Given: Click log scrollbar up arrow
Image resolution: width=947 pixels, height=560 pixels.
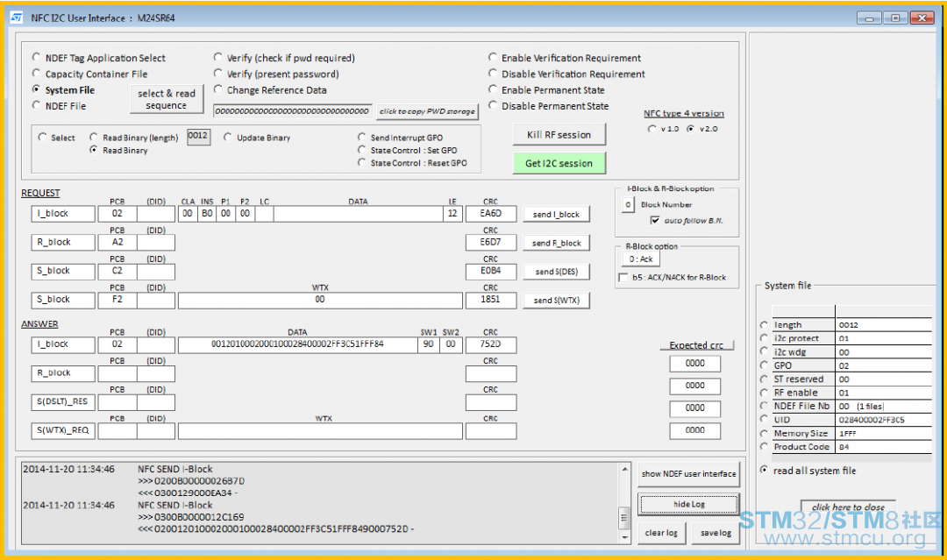Looking at the screenshot, I should tap(624, 470).
